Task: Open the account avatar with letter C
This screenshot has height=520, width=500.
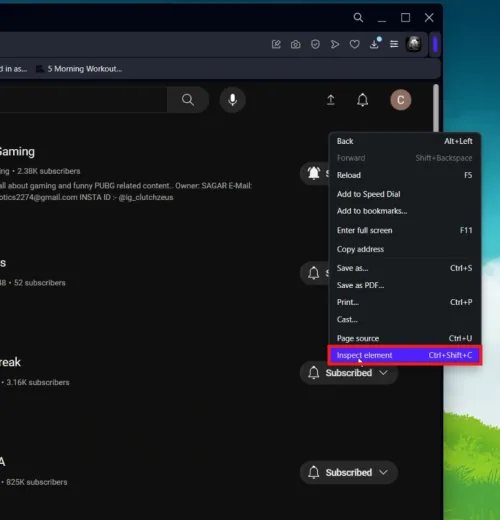Action: coord(401,100)
